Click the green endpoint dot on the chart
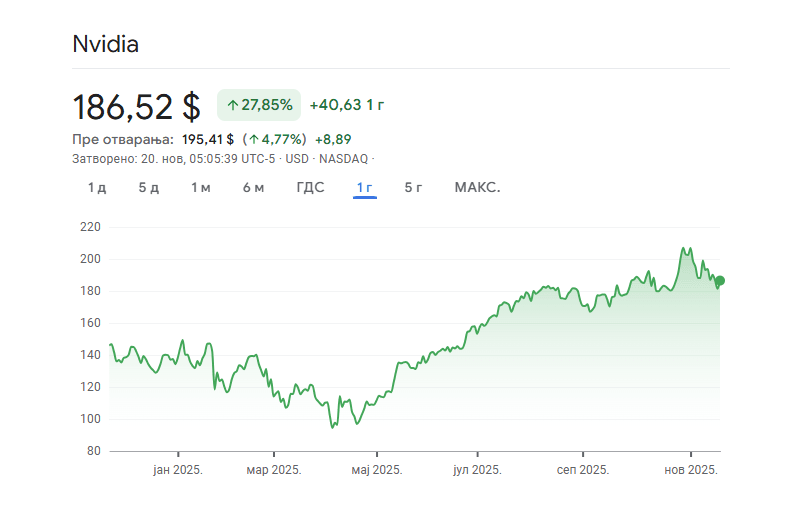Viewport: 799px width, 511px height. tap(720, 281)
